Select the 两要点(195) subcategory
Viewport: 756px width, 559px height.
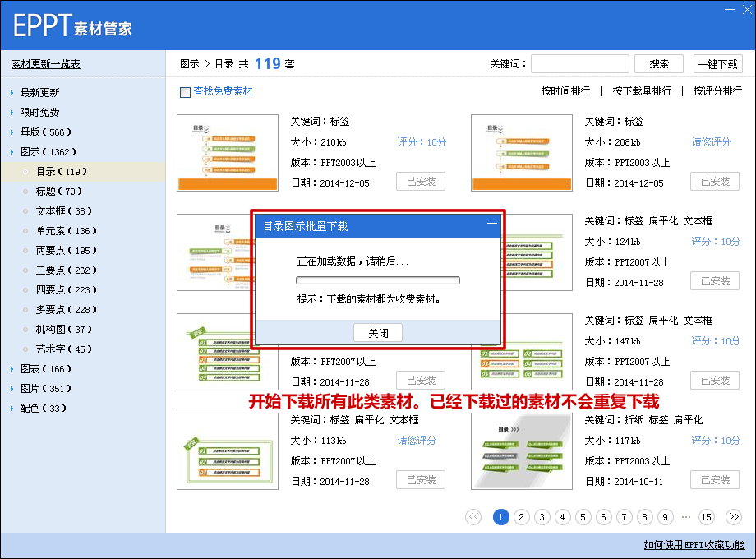click(x=66, y=251)
